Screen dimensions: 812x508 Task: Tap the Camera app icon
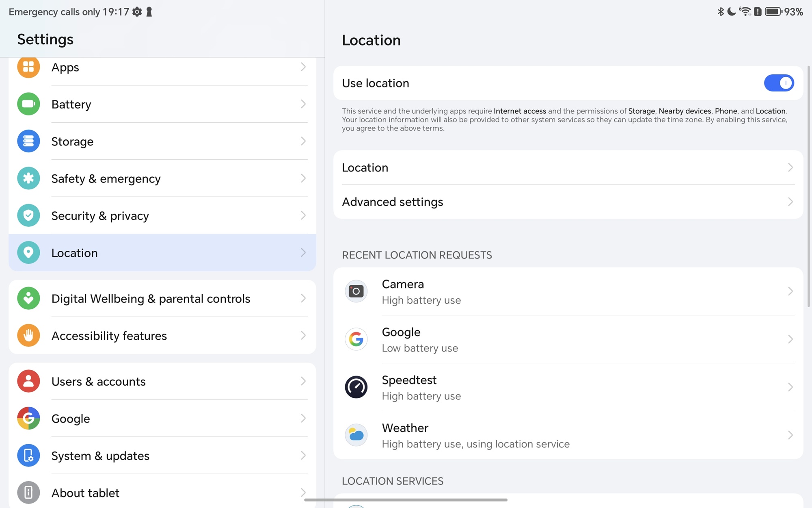[356, 291]
